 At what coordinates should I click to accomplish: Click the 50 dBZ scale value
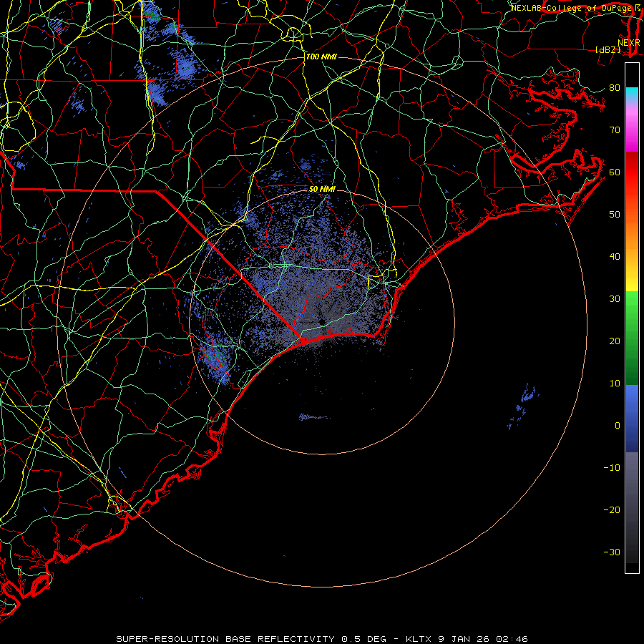click(615, 215)
